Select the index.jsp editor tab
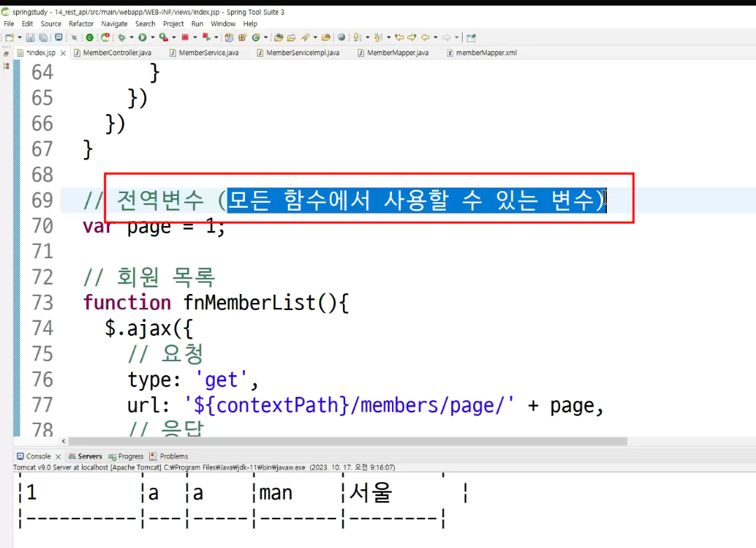Image resolution: width=756 pixels, height=548 pixels. pos(36,52)
